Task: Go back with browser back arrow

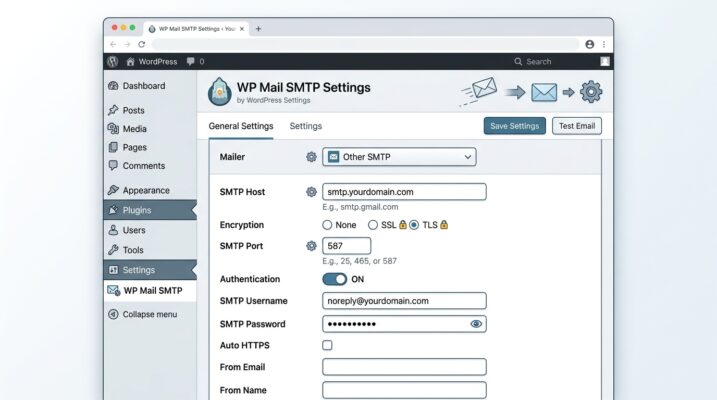Action: coord(113,44)
